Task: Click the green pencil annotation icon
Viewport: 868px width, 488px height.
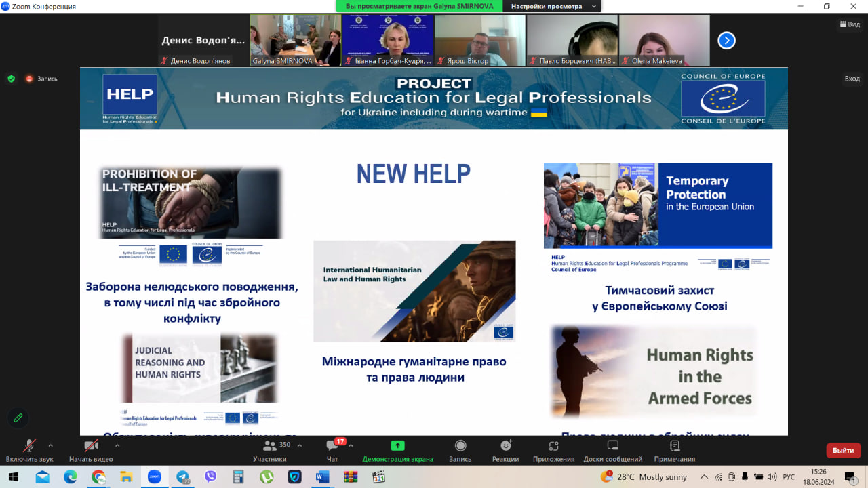Action: click(x=18, y=418)
